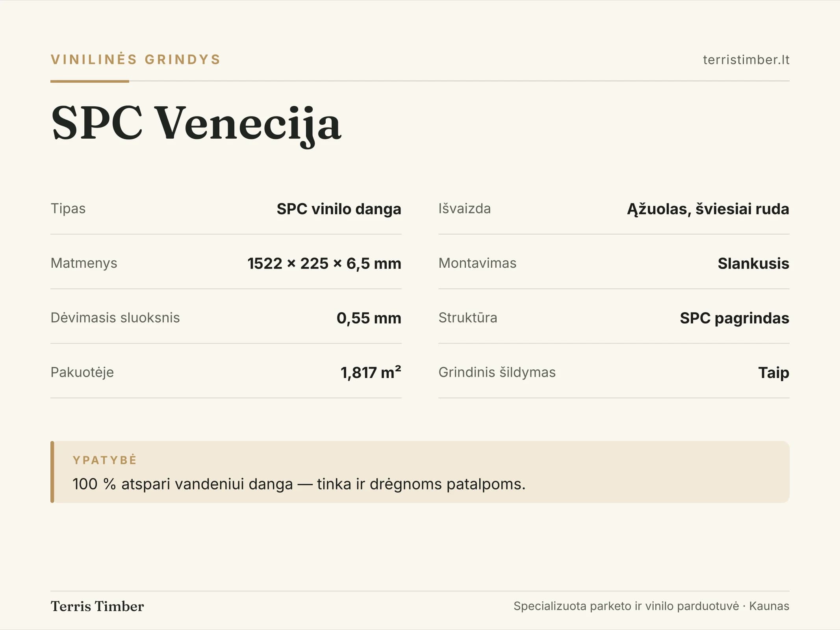Viewport: 840px width, 630px height.
Task: Click the SPC pagrindas value
Action: point(734,318)
